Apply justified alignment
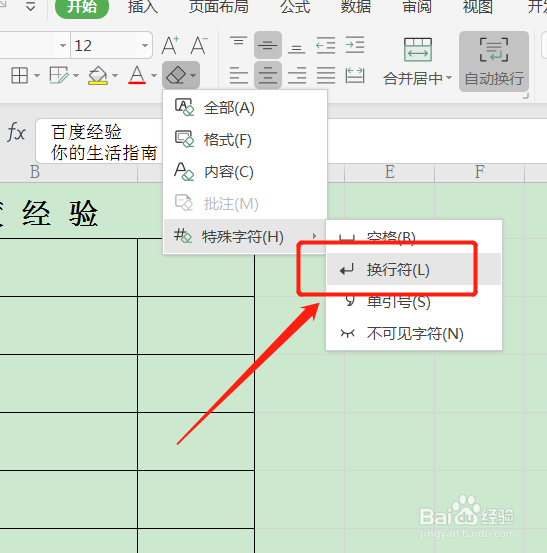 [x=326, y=75]
